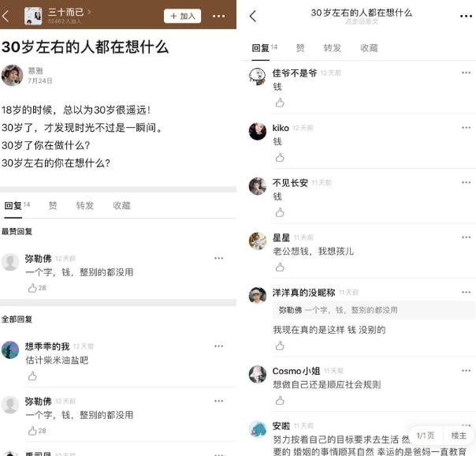Open username 不见长安

click(290, 183)
